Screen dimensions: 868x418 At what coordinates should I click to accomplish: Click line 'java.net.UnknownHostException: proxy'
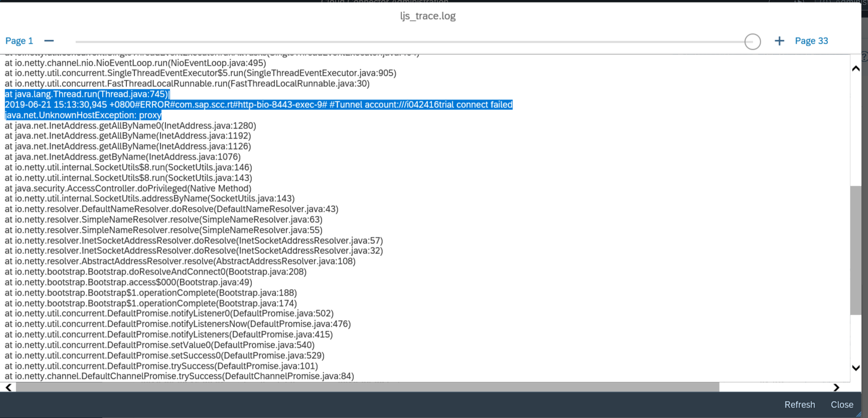[x=83, y=115]
